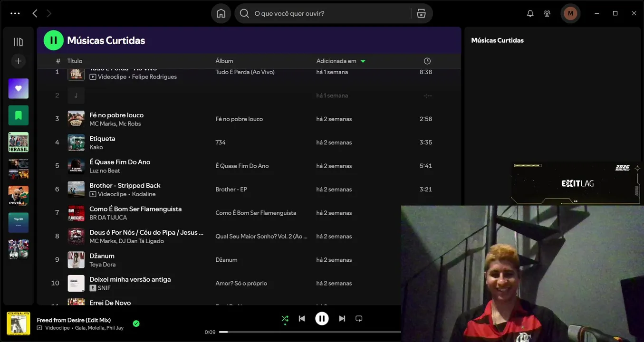The width and height of the screenshot is (644, 342).
Task: Open Freed from Desire (Edit Mix) title
Action: tap(74, 320)
